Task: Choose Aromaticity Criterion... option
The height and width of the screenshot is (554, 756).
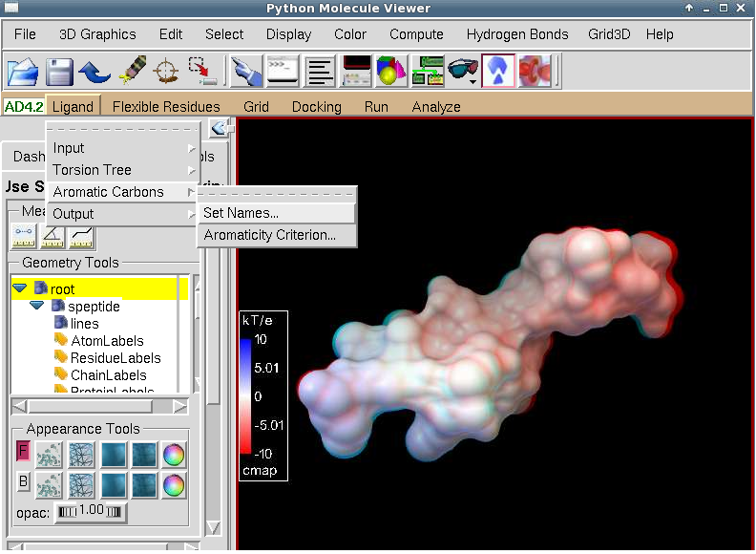Action: [269, 235]
